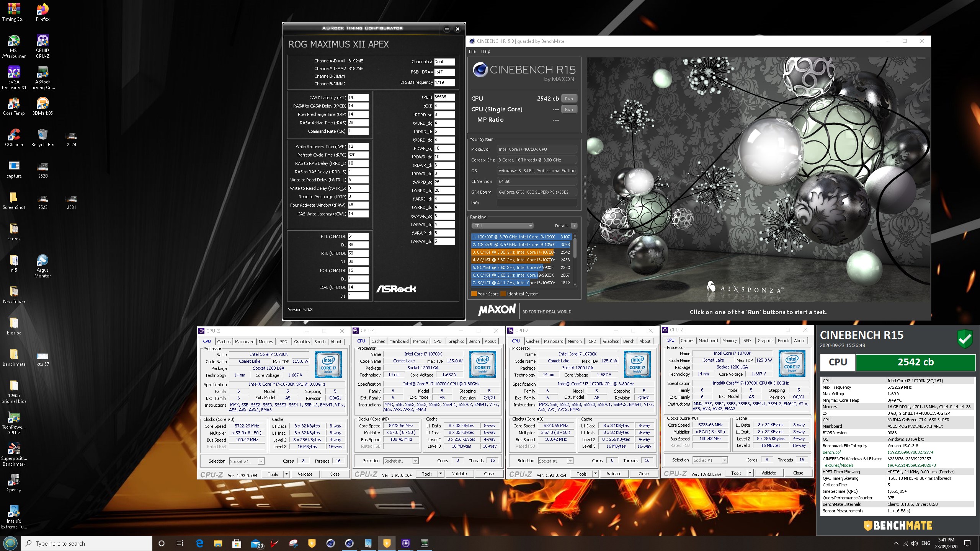This screenshot has height=551, width=980.
Task: Open the Recycle Bin
Action: pos(42,138)
